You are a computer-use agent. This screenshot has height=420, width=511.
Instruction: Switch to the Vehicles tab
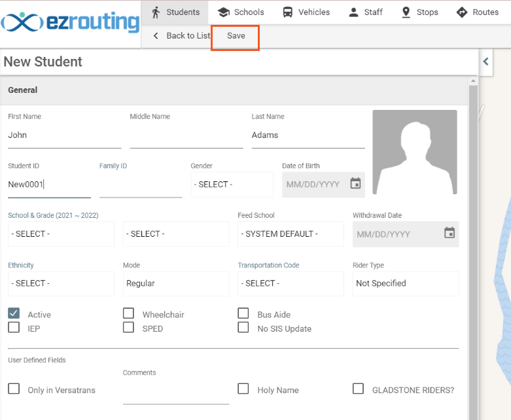(x=306, y=12)
